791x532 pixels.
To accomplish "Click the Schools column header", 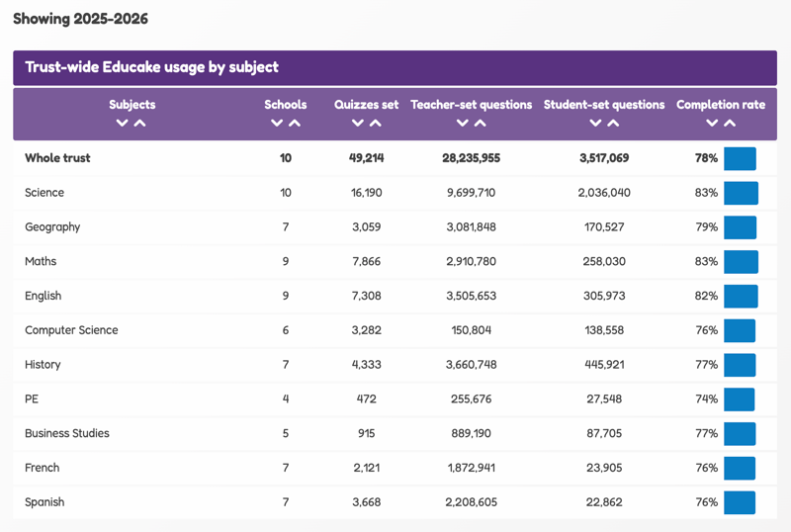I will click(286, 105).
